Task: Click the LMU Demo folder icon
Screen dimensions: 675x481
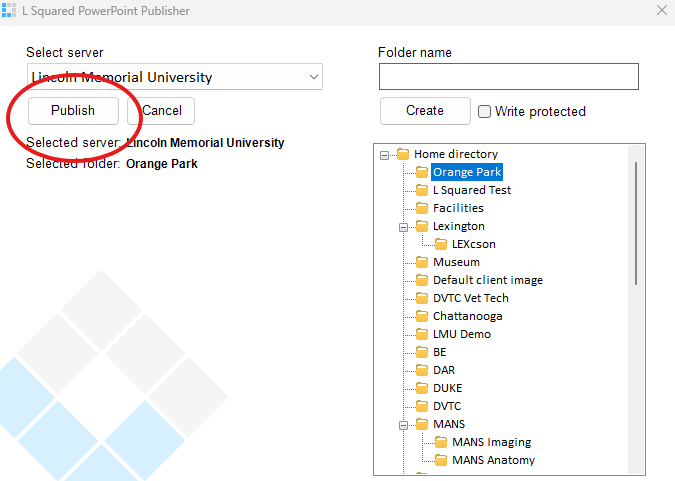Action: pos(422,334)
